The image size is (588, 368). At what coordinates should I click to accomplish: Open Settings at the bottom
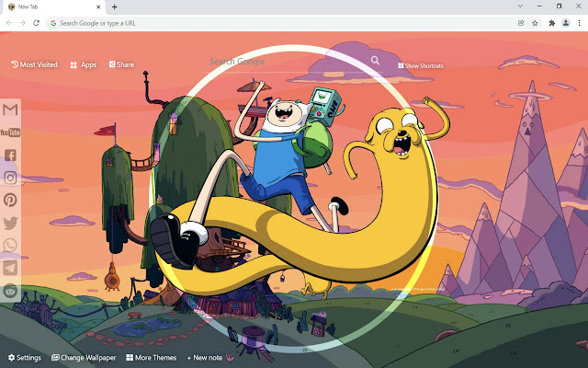[x=25, y=358]
